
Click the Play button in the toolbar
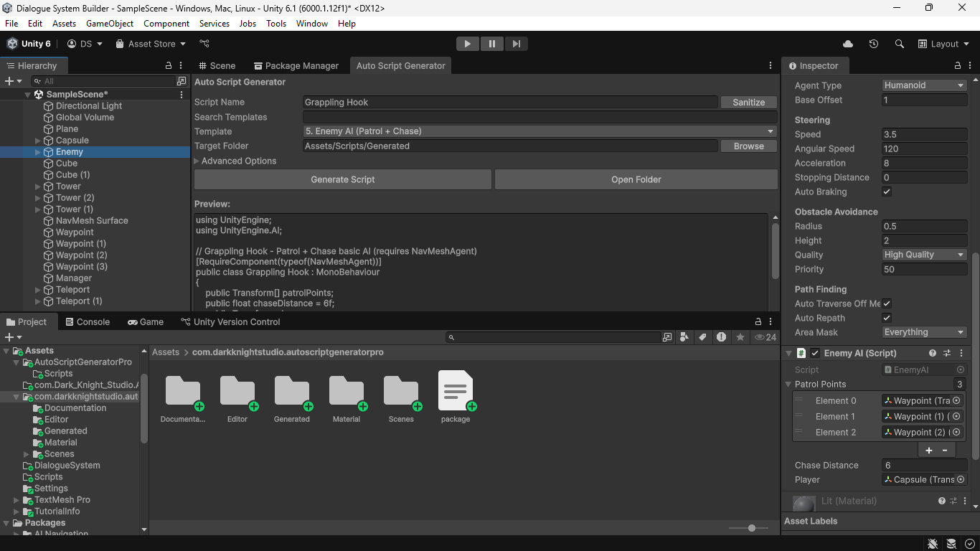(x=468, y=44)
